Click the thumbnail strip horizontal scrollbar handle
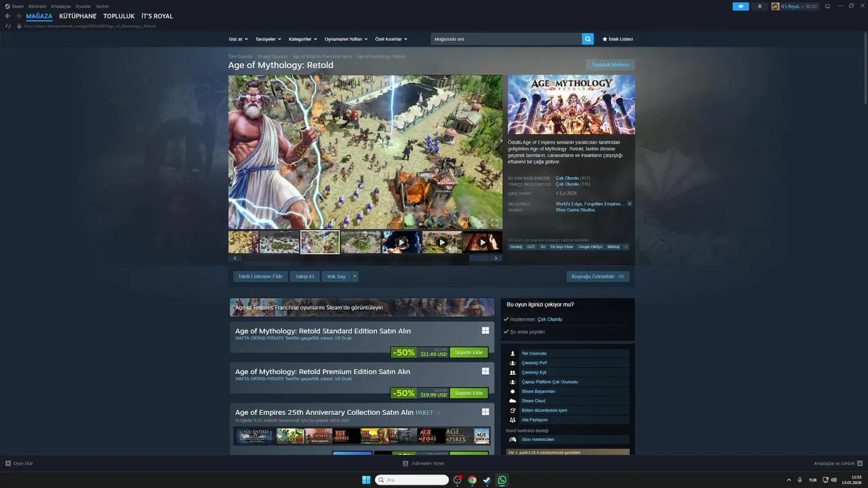Image resolution: width=868 pixels, height=488 pixels. 479,258
